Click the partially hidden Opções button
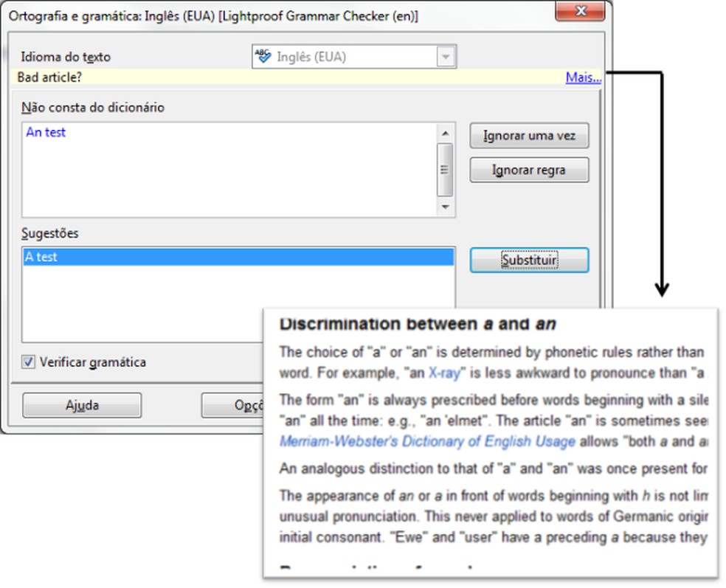 [232, 405]
